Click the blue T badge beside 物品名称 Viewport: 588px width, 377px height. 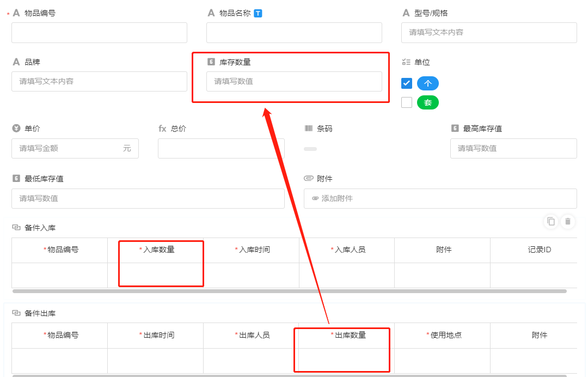[258, 13]
